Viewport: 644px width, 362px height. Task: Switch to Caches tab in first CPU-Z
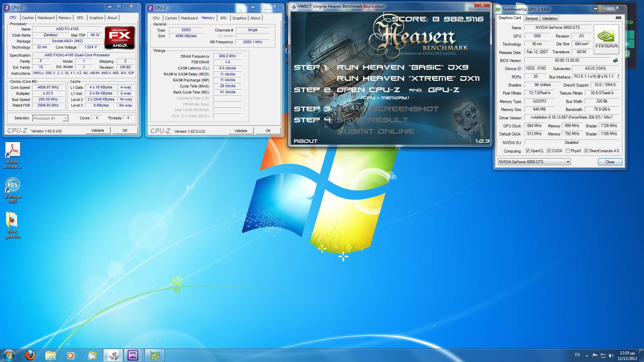pyautogui.click(x=28, y=18)
